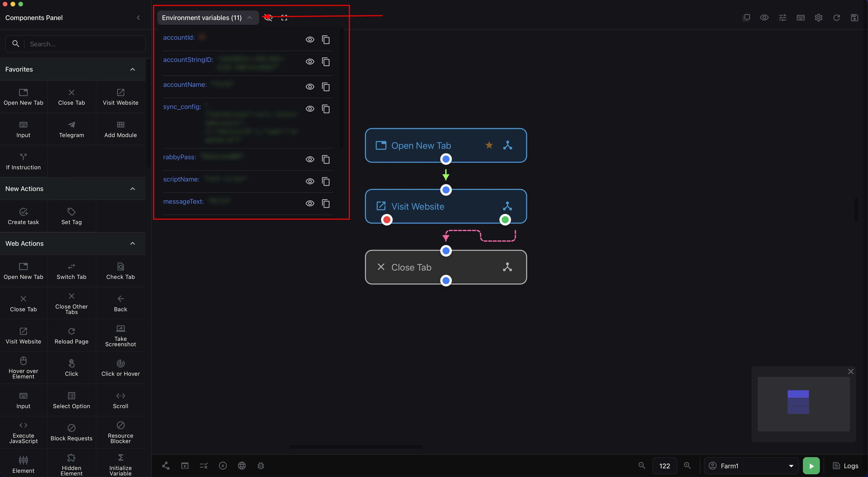This screenshot has height=477, width=868.
Task: Toggle visibility of messageText value
Action: pos(310,204)
